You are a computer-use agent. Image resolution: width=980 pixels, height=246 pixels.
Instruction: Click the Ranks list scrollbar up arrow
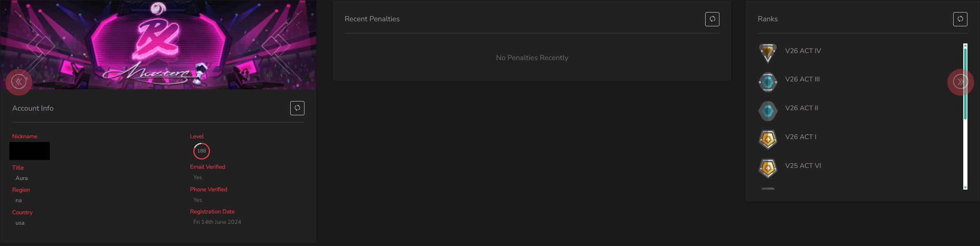click(965, 45)
